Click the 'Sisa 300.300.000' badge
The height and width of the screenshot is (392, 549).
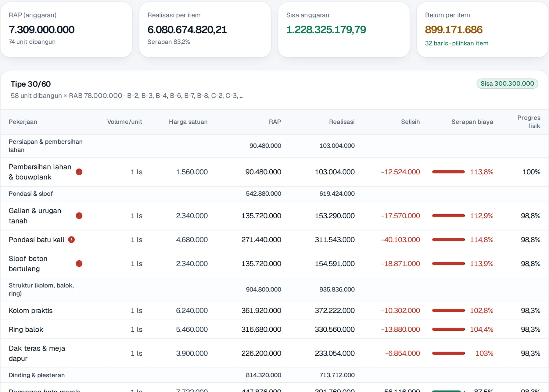coord(507,84)
